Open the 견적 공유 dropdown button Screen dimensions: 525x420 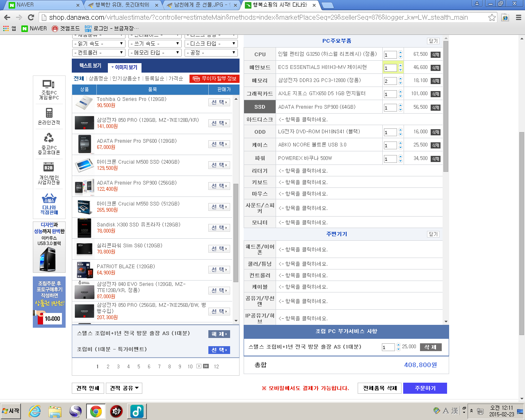(x=124, y=388)
